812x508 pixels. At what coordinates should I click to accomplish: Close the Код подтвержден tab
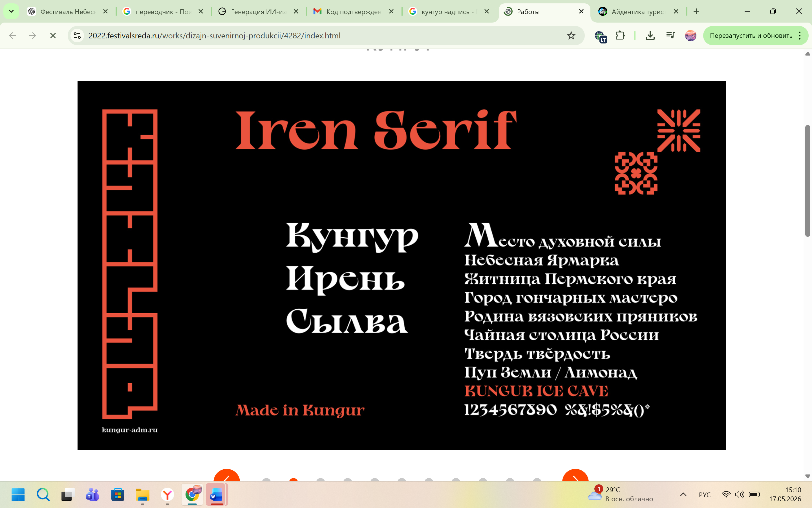(x=391, y=11)
